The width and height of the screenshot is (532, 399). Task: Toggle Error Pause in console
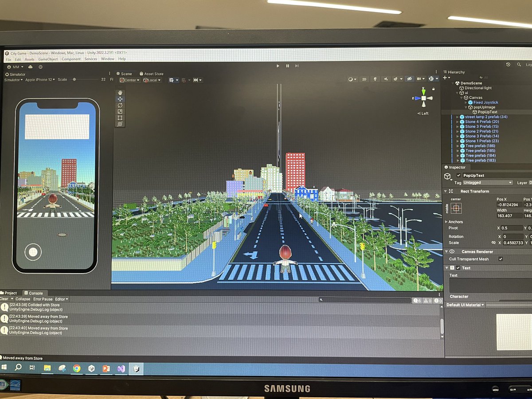(43, 299)
